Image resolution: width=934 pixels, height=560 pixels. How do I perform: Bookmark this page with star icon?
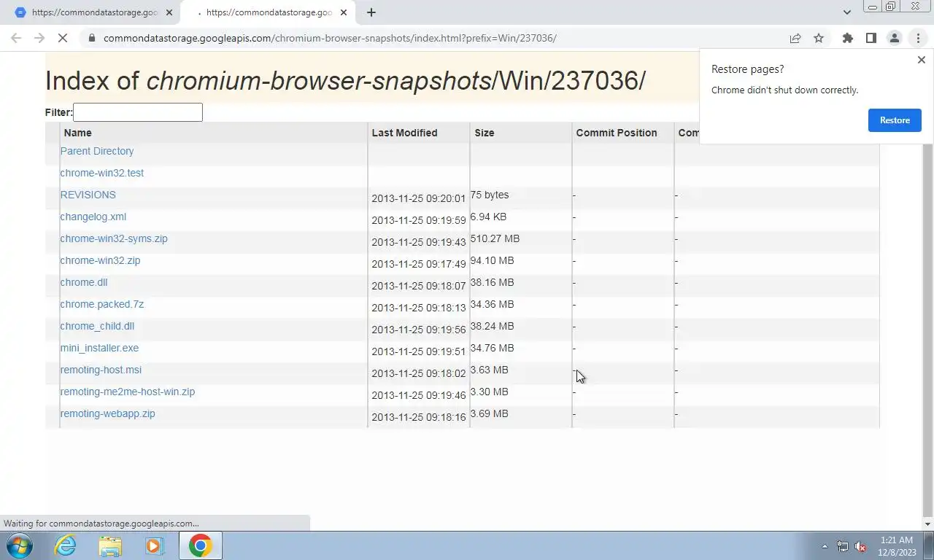[x=819, y=38]
